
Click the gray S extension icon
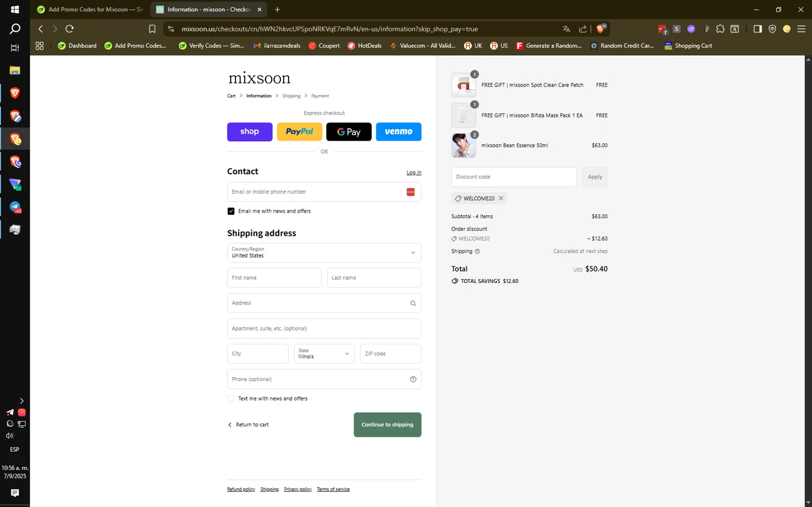(x=677, y=29)
